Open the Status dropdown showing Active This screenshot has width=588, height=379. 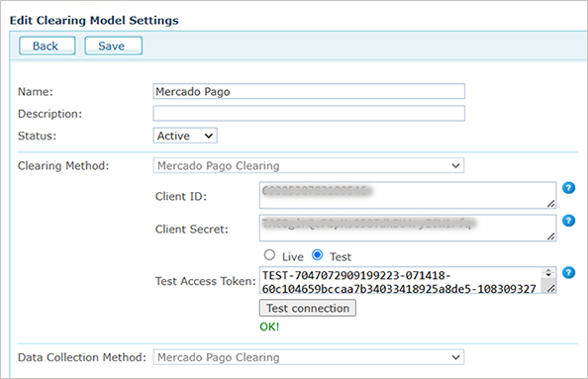coord(185,136)
